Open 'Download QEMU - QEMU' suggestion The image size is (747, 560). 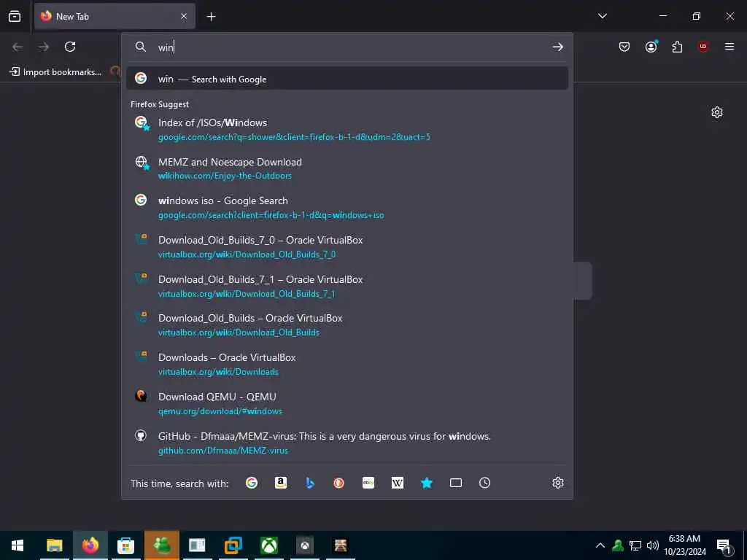coord(347,404)
